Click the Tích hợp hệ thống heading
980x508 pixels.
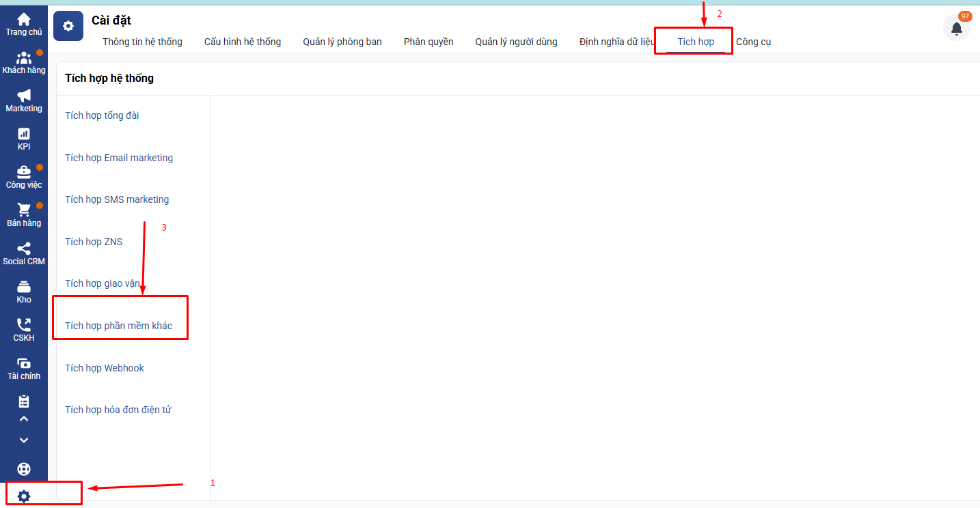pyautogui.click(x=109, y=78)
